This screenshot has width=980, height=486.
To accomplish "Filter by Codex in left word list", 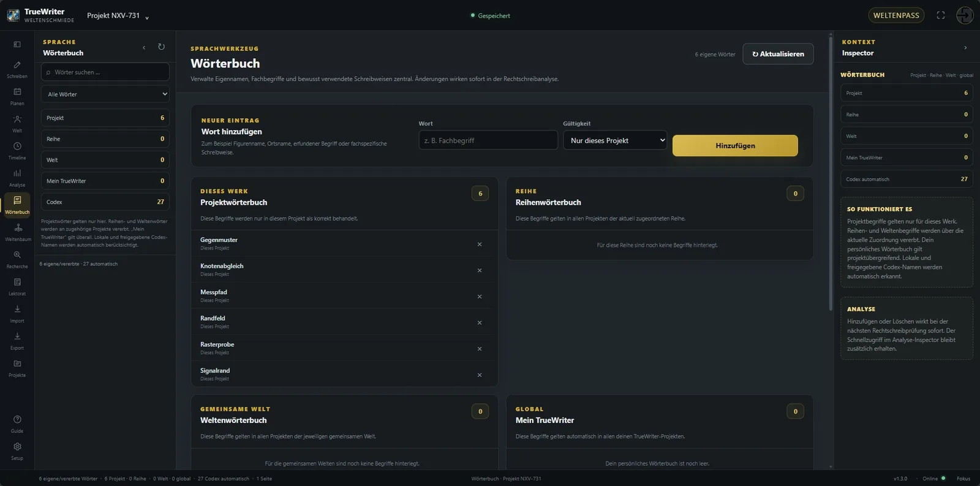I will coord(105,202).
